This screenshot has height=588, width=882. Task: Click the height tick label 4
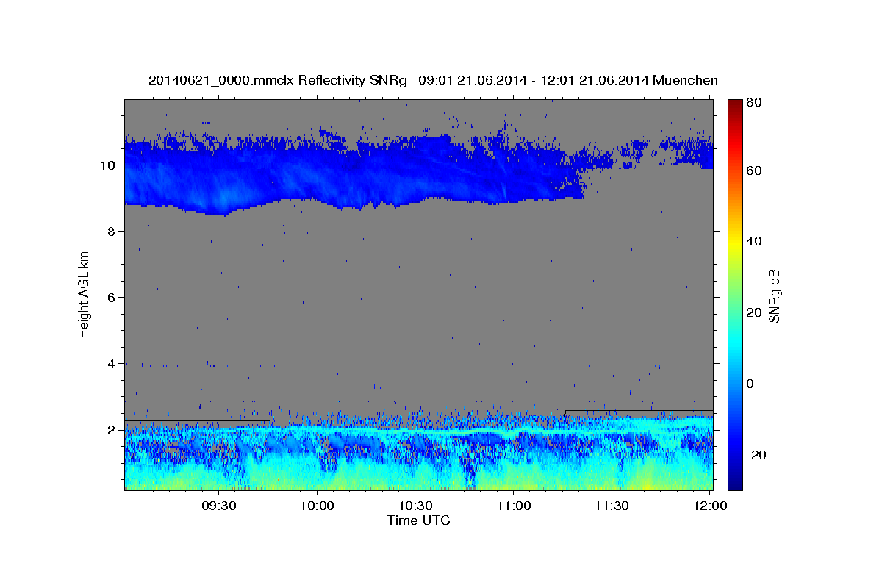point(112,363)
